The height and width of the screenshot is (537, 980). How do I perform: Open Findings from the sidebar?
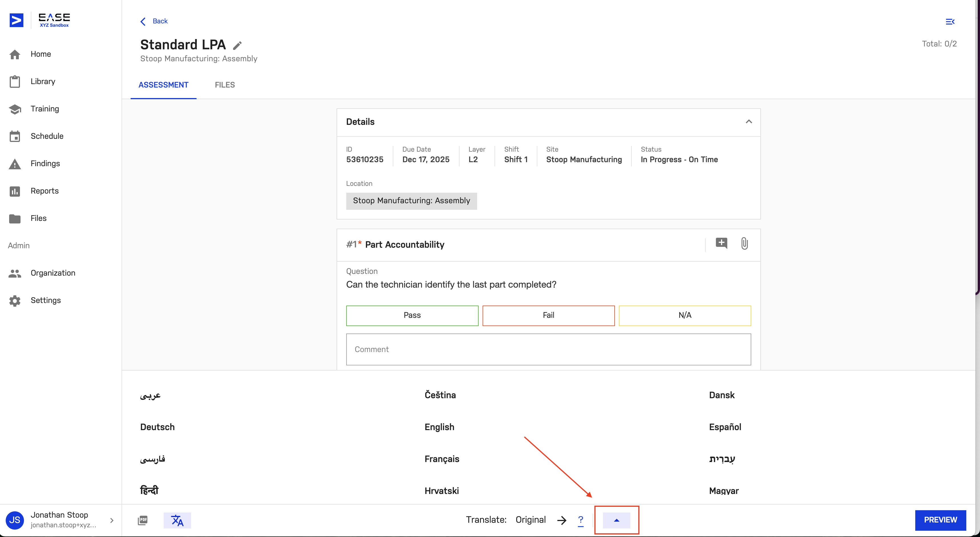click(45, 163)
